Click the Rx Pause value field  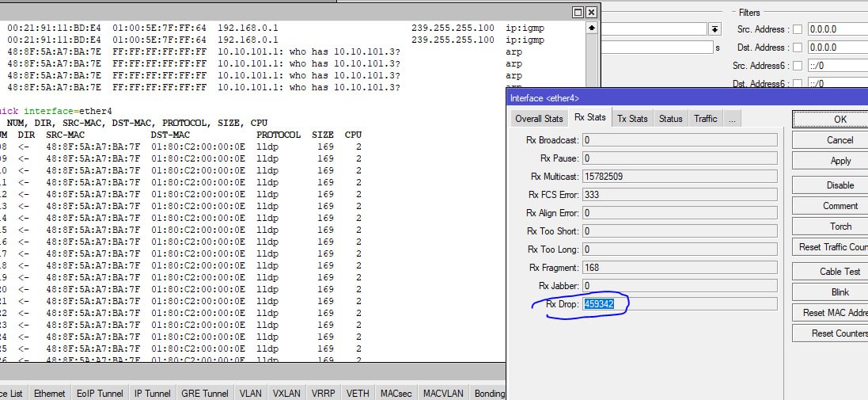pos(680,158)
